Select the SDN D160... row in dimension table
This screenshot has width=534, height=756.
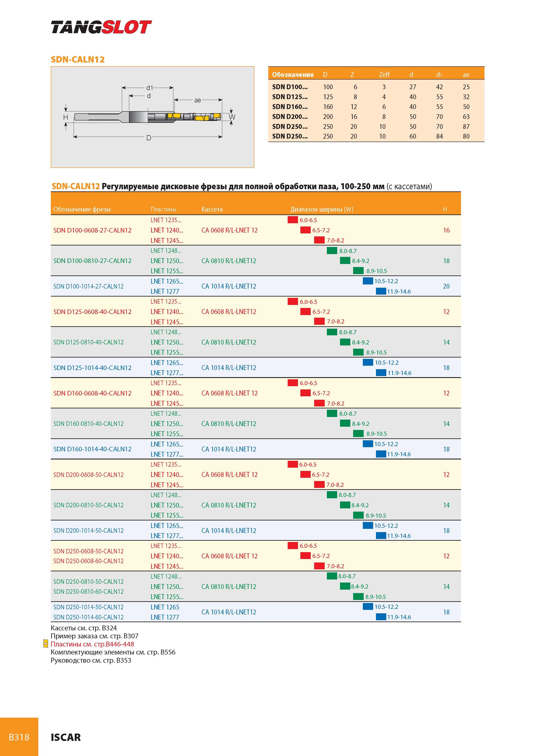376,107
